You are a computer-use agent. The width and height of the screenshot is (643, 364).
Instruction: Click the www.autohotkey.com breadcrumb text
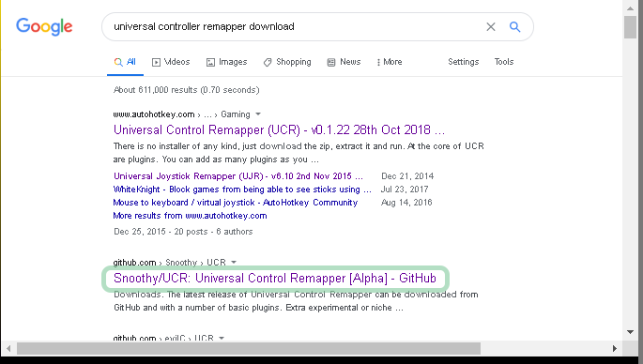click(x=154, y=114)
